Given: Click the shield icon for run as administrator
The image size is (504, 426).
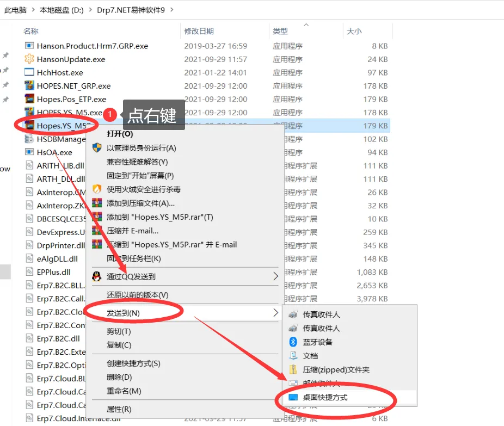Looking at the screenshot, I should 97,148.
